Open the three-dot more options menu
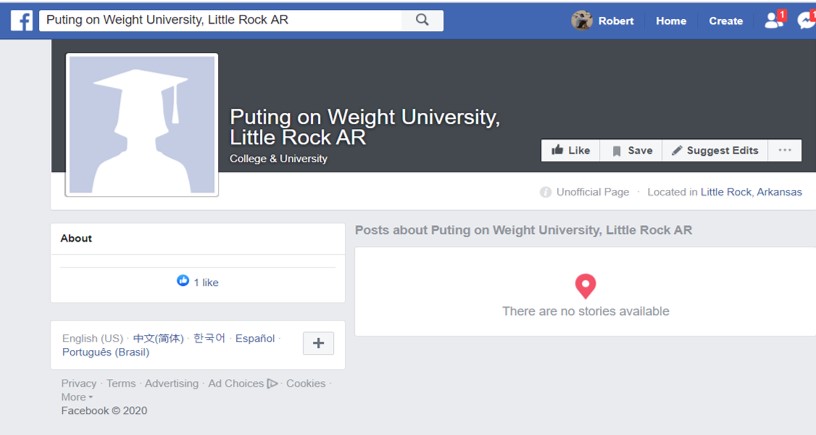The image size is (816, 435). [784, 150]
